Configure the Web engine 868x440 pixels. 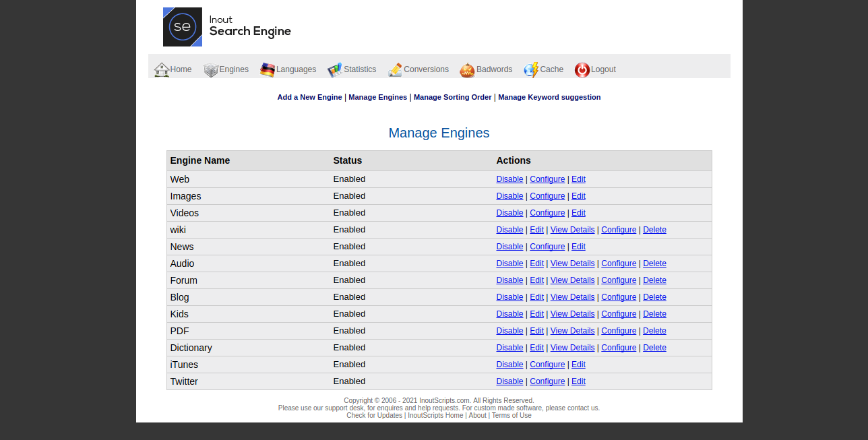point(547,179)
